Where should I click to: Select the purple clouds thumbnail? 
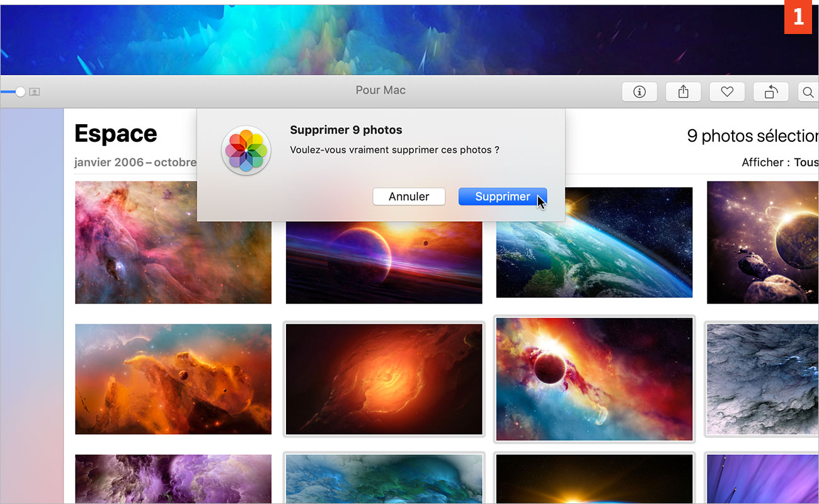point(173,479)
